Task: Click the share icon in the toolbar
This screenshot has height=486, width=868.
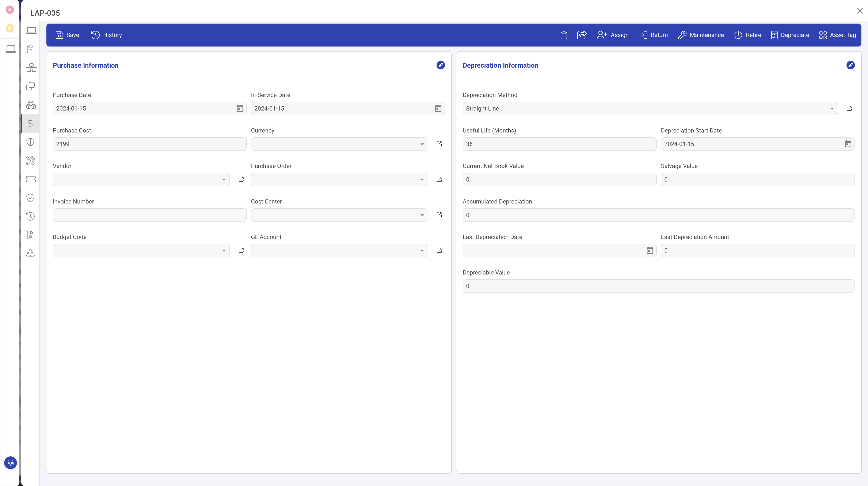Action: click(x=582, y=35)
